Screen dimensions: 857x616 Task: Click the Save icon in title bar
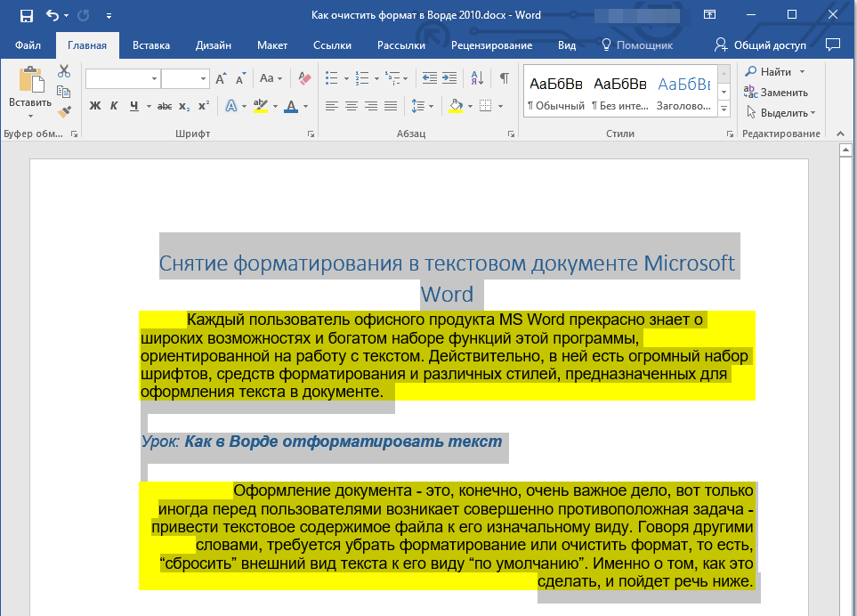pyautogui.click(x=26, y=15)
